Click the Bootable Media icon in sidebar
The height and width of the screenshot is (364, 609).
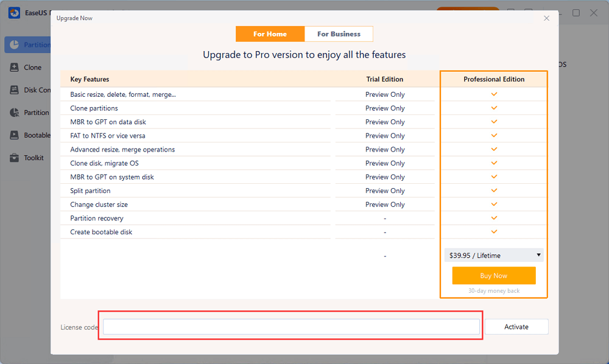point(15,135)
